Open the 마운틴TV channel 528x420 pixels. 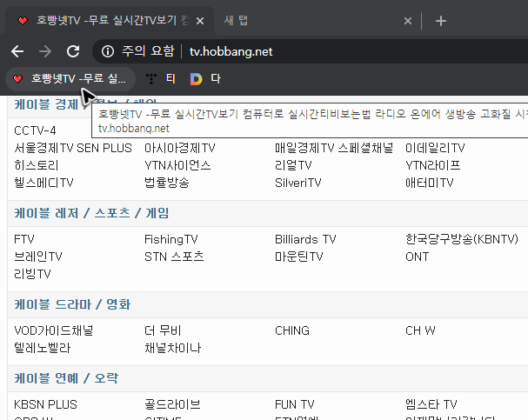coord(298,257)
